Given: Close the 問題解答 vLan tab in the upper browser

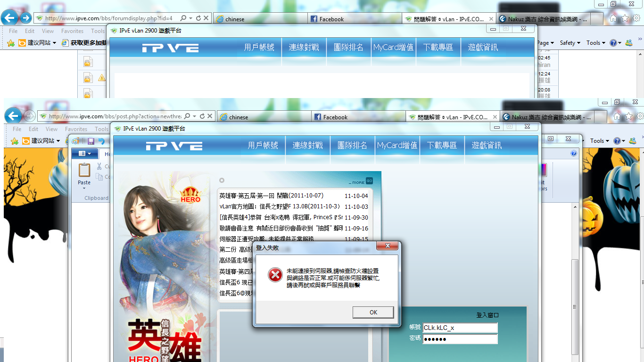Looking at the screenshot, I should (x=491, y=19).
